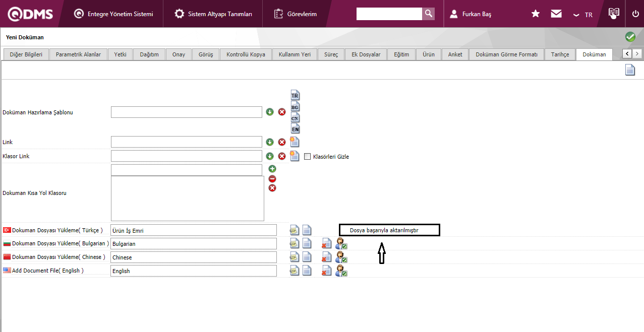Click the red clear icon for Link

(x=282, y=142)
